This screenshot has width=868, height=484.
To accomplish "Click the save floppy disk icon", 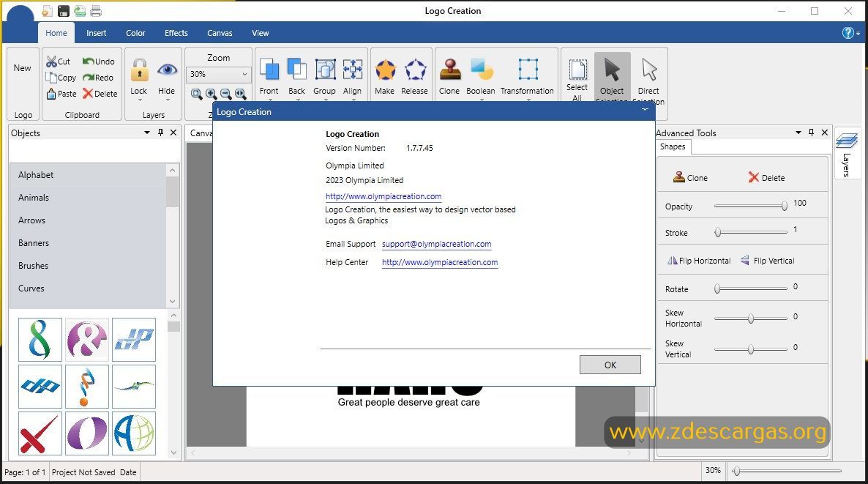I will click(x=63, y=10).
